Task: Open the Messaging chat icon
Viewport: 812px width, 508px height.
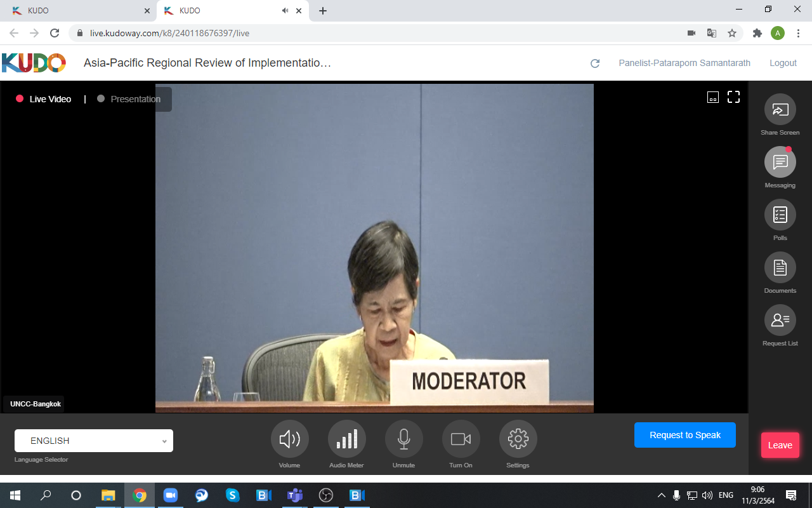Action: (x=780, y=163)
